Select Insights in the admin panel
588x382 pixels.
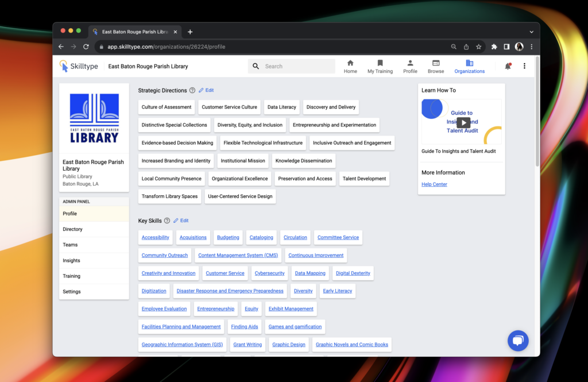(x=71, y=260)
